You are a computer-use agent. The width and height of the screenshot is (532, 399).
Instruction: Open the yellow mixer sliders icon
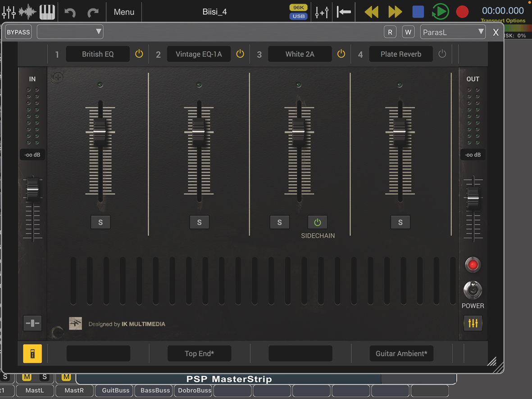473,323
